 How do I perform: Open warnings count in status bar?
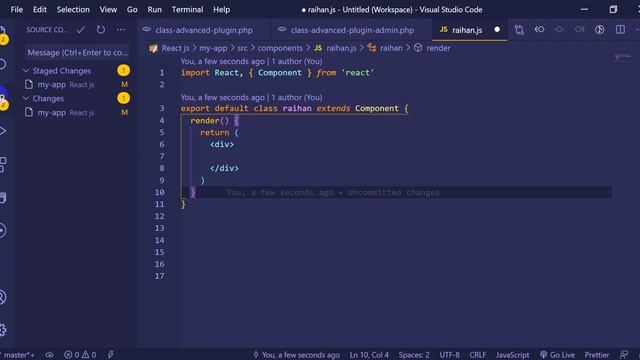click(89, 355)
